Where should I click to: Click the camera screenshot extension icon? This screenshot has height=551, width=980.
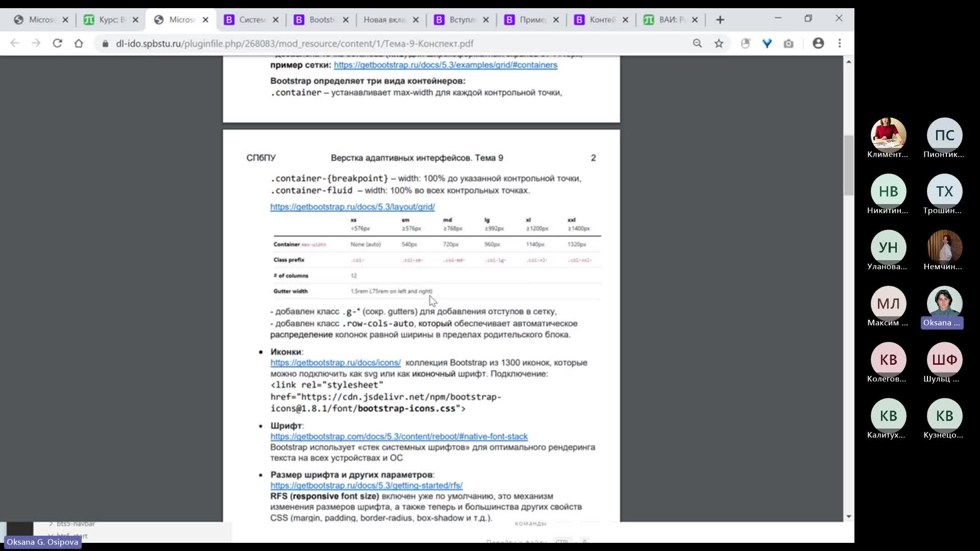[x=789, y=43]
